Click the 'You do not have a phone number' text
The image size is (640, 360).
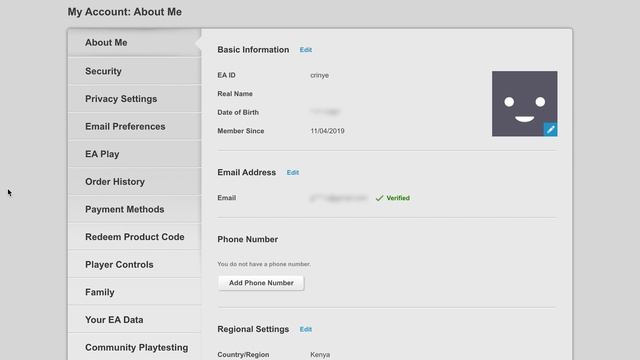(x=264, y=264)
